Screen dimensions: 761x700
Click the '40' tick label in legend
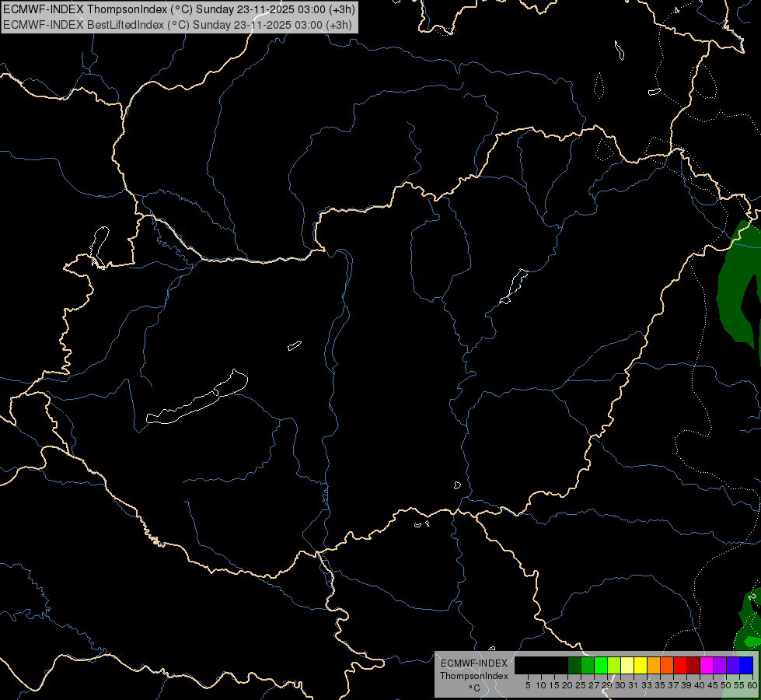pyautogui.click(x=700, y=685)
